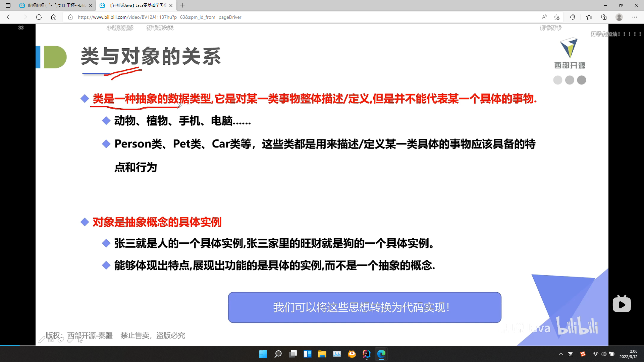Go to the browser home page
644x362 pixels.
[x=54, y=17]
